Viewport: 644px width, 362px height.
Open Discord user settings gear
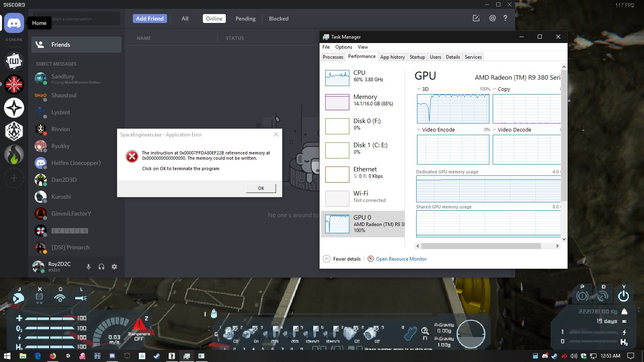click(114, 267)
